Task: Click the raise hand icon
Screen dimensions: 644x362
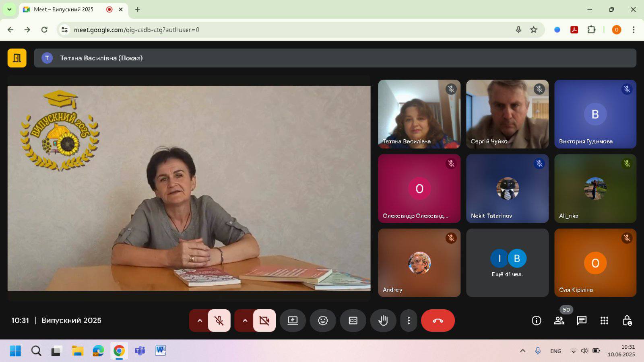Action: coord(383,321)
